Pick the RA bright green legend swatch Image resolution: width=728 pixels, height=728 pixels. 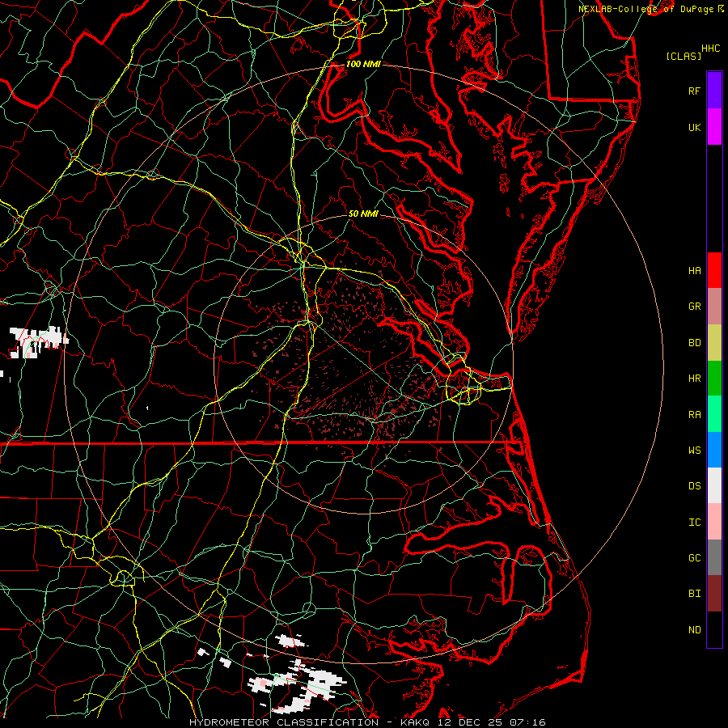[x=714, y=414]
